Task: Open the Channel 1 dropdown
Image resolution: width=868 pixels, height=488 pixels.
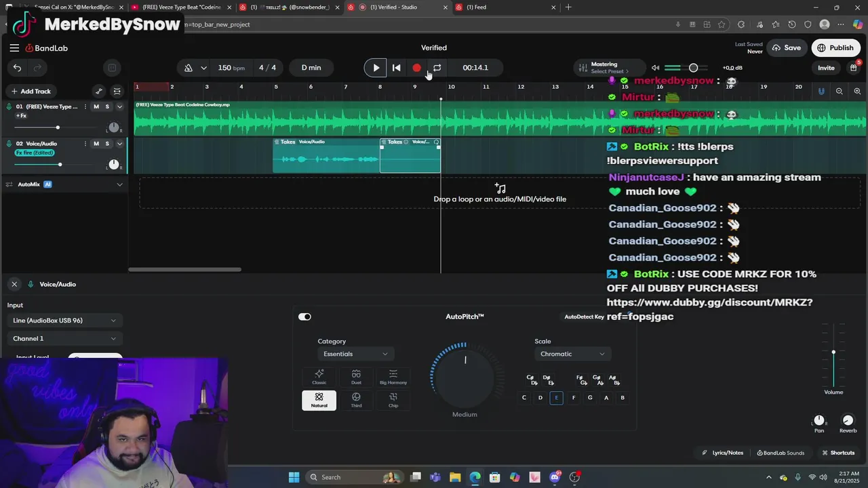Action: pos(64,339)
